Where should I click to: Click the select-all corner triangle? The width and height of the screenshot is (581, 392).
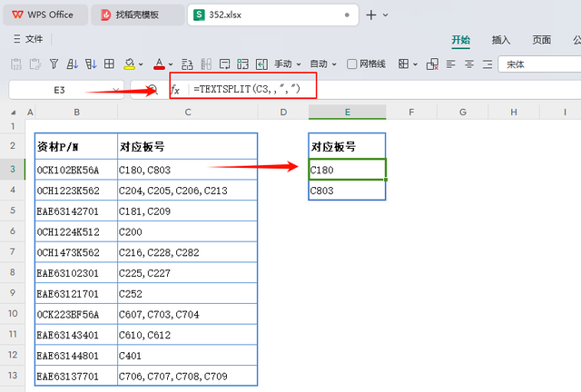tap(14, 113)
